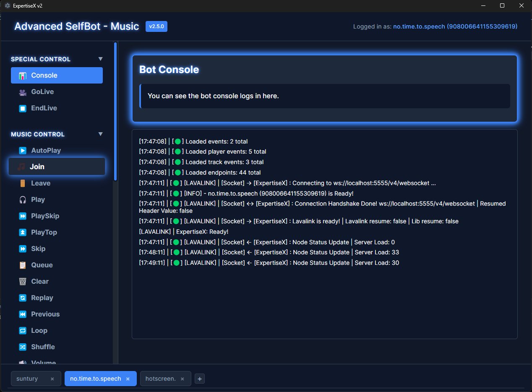
Task: Choose the Previous command label
Action: click(45, 314)
